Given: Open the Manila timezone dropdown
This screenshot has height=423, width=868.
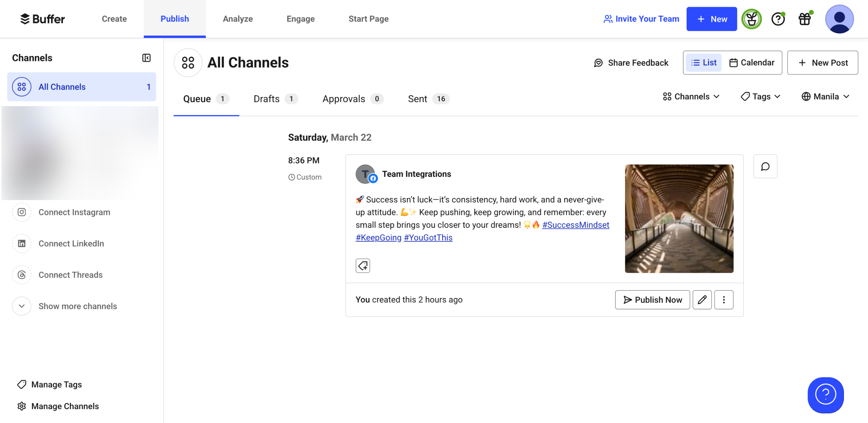Looking at the screenshot, I should pyautogui.click(x=825, y=97).
